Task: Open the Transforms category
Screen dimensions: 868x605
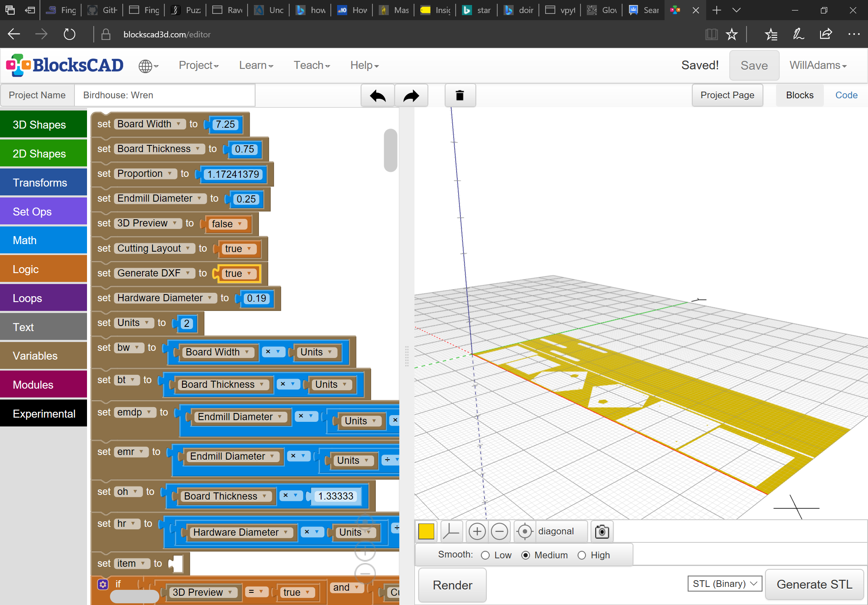Action: tap(43, 182)
